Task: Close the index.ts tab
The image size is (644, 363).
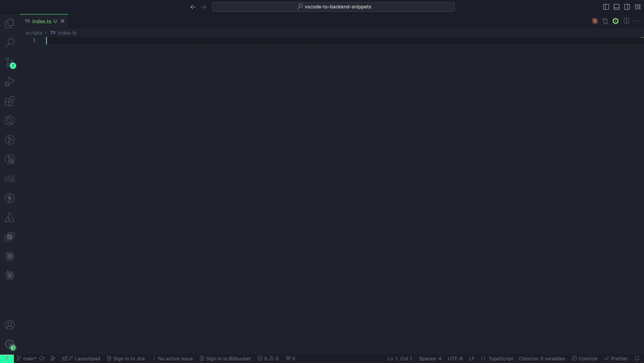Action: 63,21
